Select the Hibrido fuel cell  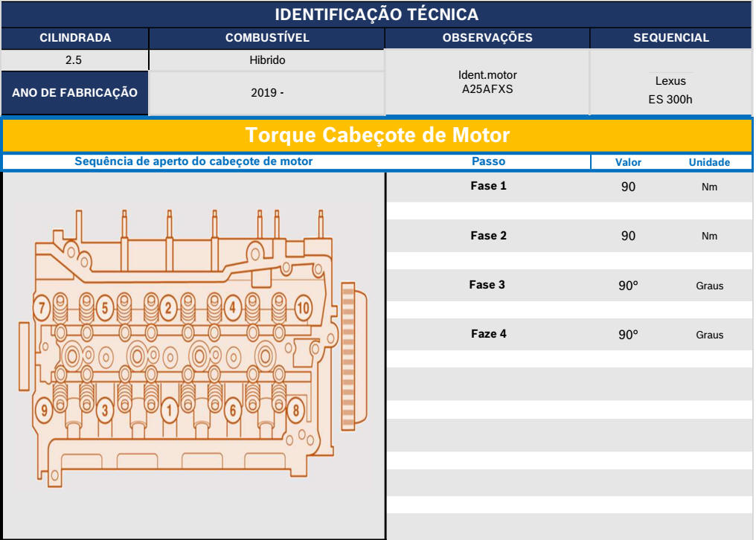(x=266, y=60)
